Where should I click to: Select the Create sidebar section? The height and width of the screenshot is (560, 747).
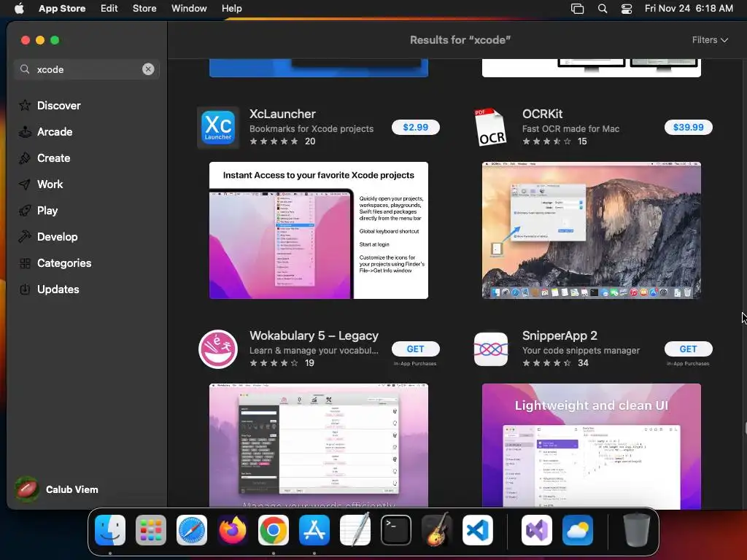point(88,157)
